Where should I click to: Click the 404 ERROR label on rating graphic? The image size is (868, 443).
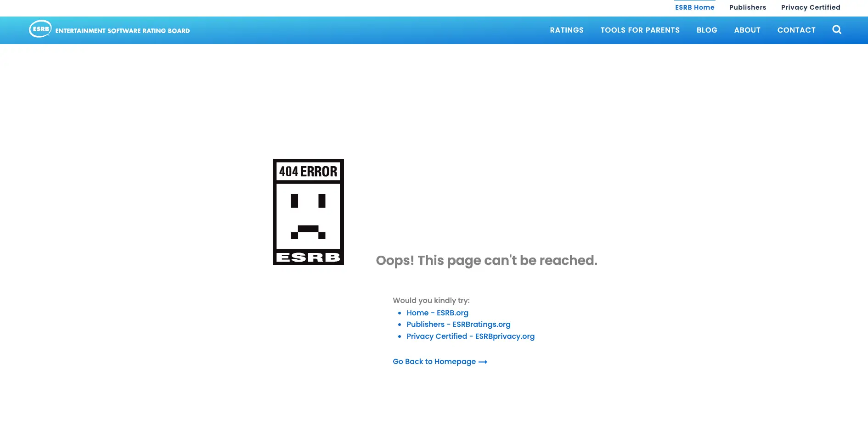[x=308, y=172]
